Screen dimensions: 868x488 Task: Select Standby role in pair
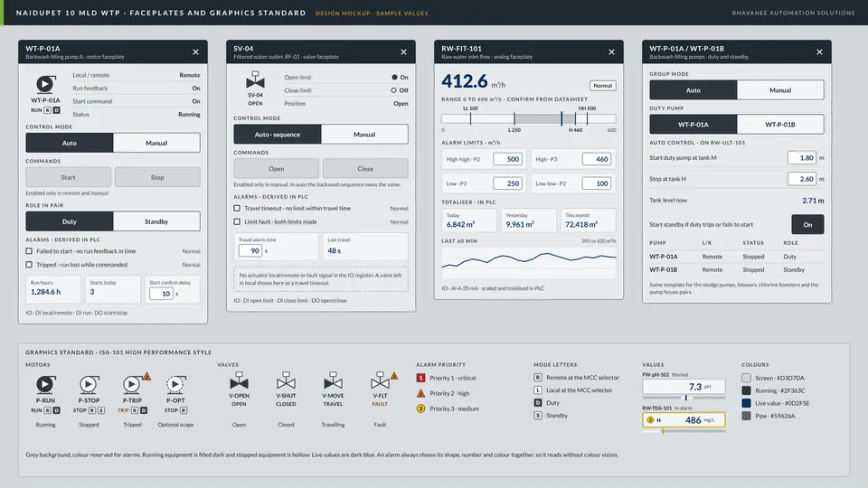(x=156, y=221)
